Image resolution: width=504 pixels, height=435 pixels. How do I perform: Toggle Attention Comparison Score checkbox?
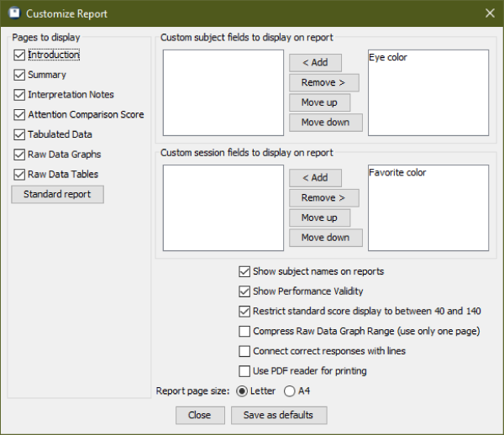point(19,115)
